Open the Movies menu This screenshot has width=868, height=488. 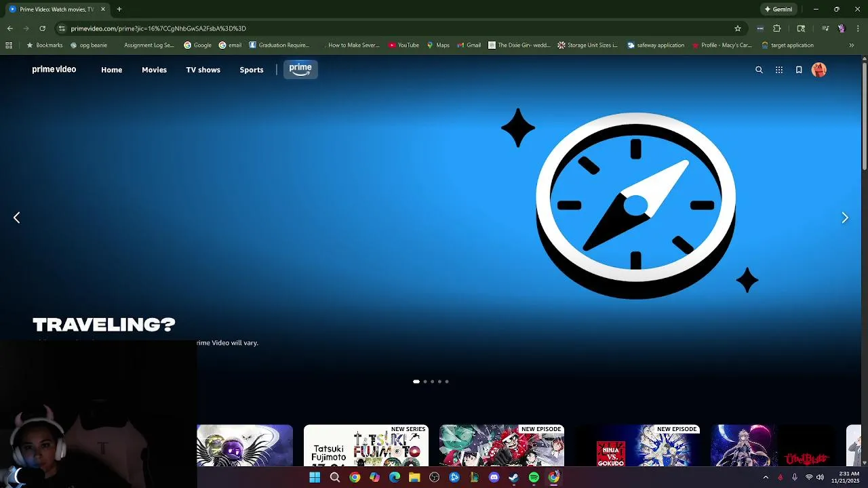coord(154,70)
